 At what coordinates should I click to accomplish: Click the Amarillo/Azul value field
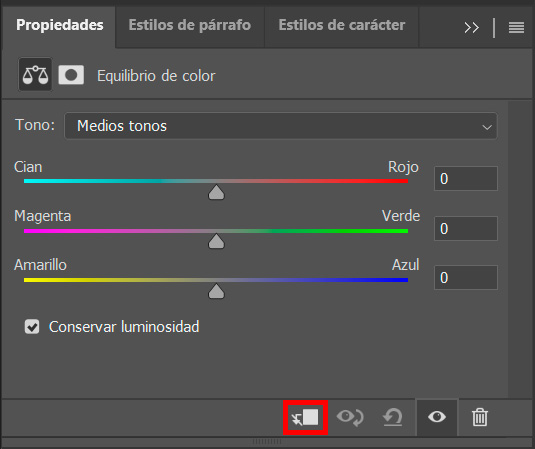point(466,277)
